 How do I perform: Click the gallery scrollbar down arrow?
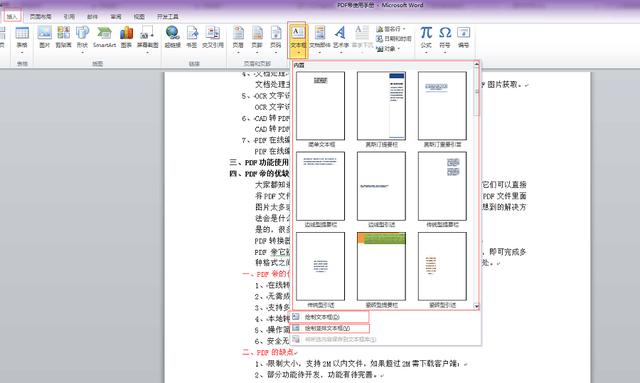click(x=476, y=306)
